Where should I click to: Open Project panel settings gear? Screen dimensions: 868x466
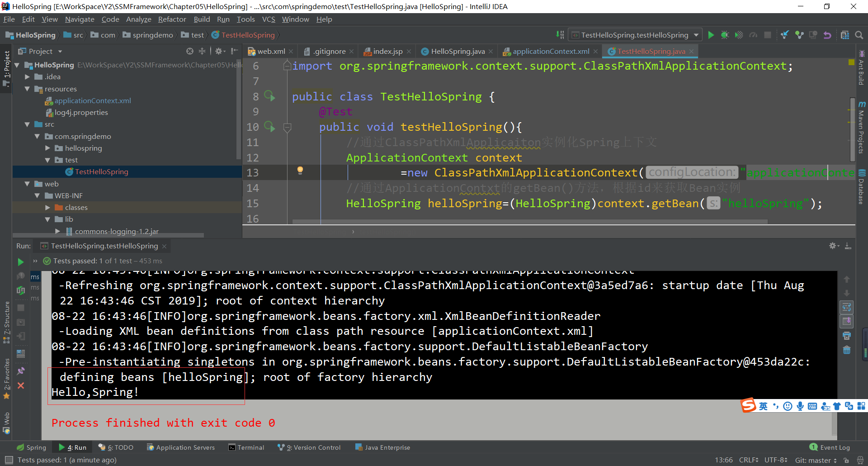pos(219,51)
